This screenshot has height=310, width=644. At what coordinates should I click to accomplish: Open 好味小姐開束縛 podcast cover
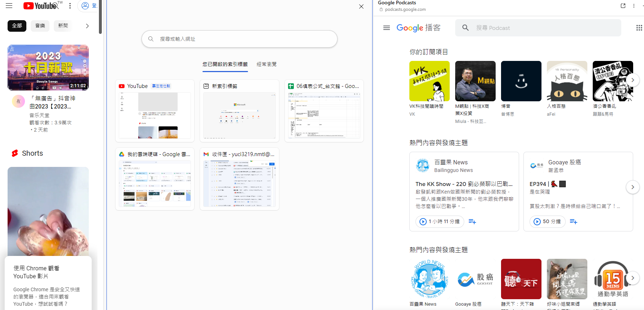(567, 279)
